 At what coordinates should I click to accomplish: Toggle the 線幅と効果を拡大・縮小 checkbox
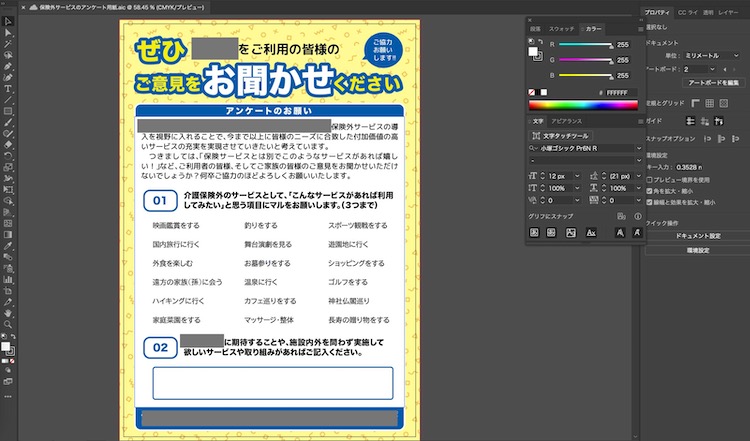click(x=650, y=201)
